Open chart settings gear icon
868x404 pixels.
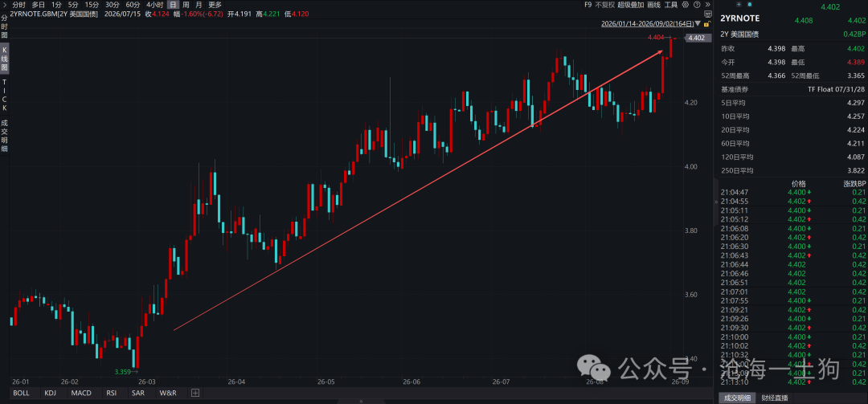pos(686,5)
